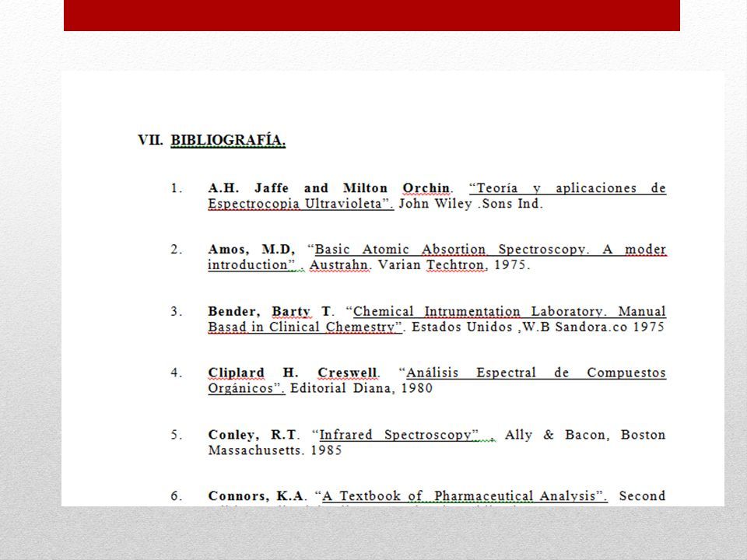Select author 'Bender, Barty T.'
This screenshot has height=560, width=747.
(271, 311)
